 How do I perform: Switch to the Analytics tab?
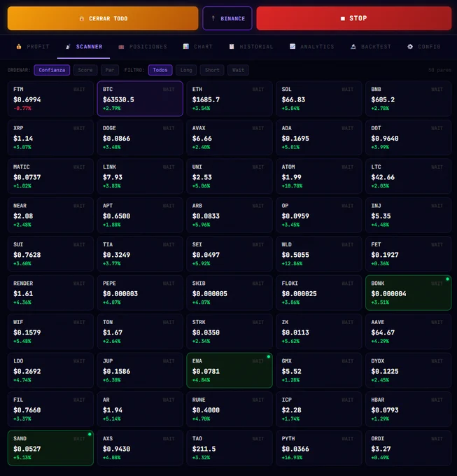click(x=311, y=47)
